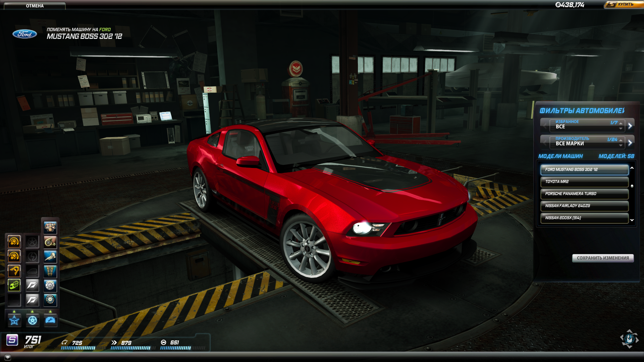Click the top speed gauge icon
Image resolution: width=644 pixels, height=362 pixels.
coord(64,342)
